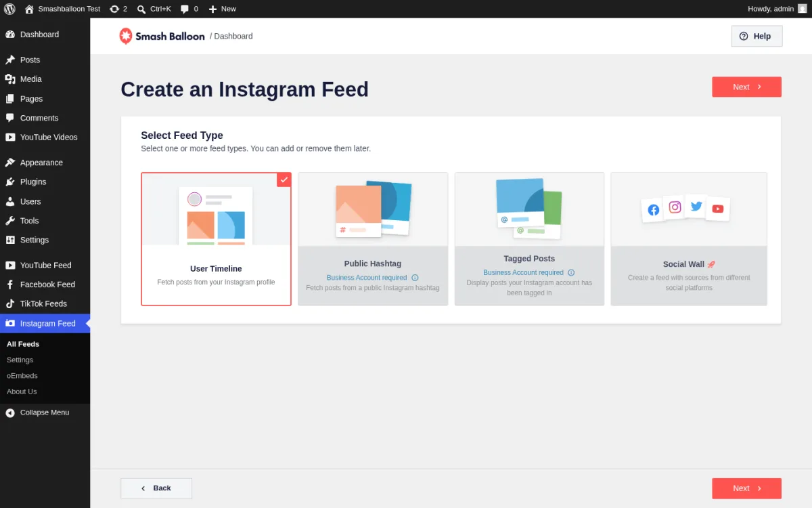The image size is (812, 508).
Task: Click the Collapse Menu label
Action: (x=45, y=412)
